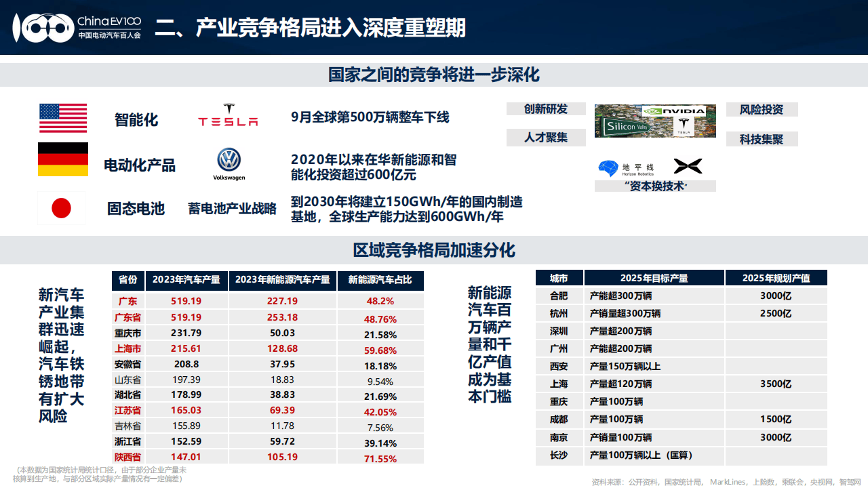This screenshot has width=868, height=488.
Task: Click the 150GWh/年 Japan battery description
Action: tap(407, 209)
